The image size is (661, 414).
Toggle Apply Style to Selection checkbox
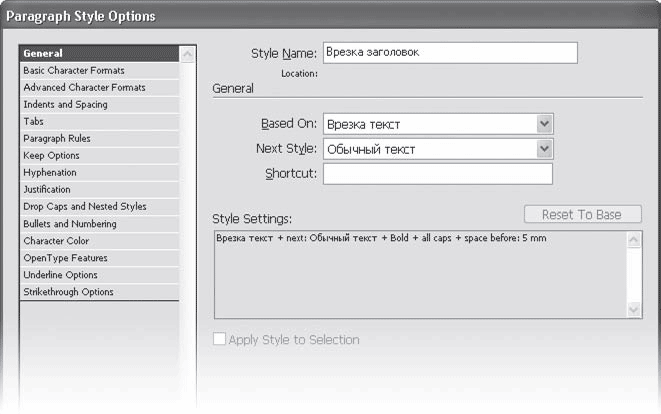(221, 340)
